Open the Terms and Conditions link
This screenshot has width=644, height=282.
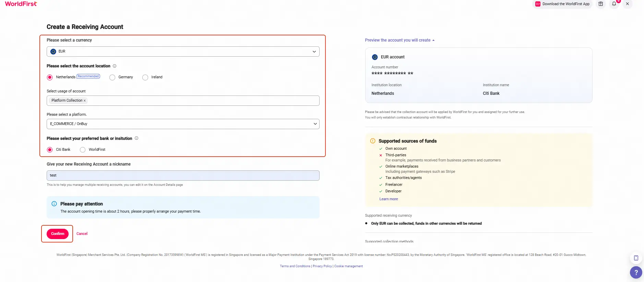[295, 266]
